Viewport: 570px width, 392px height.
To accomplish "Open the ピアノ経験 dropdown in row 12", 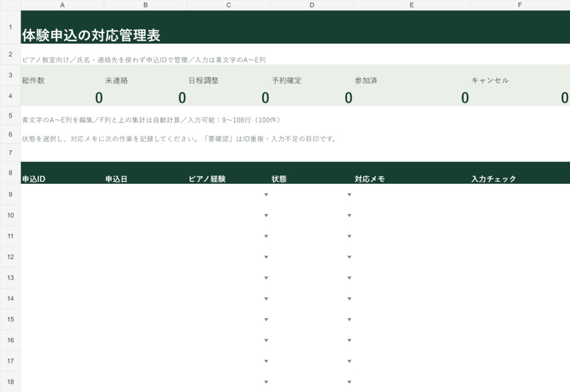I will coord(266,257).
